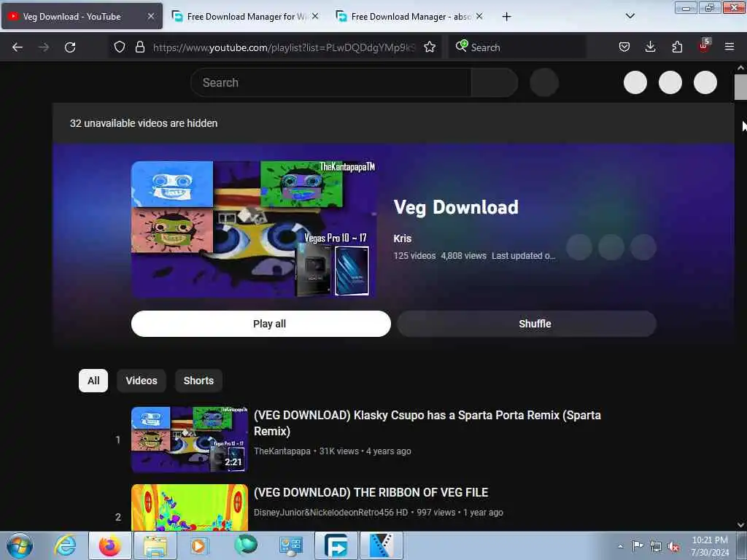Click the first circular header icon at right

pos(635,82)
